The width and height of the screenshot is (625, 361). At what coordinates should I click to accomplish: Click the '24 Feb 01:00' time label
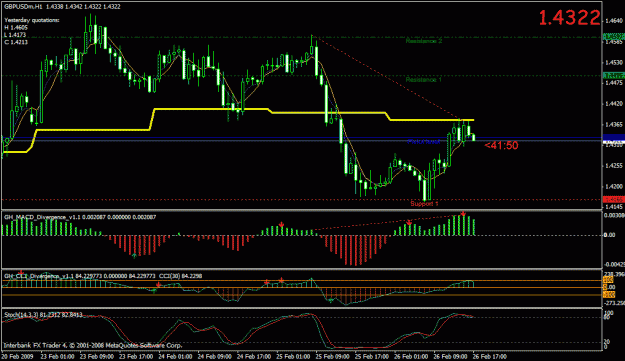tap(176, 356)
